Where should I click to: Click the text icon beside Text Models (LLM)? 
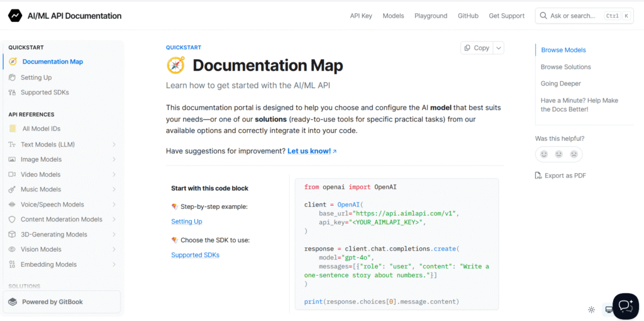click(13, 145)
